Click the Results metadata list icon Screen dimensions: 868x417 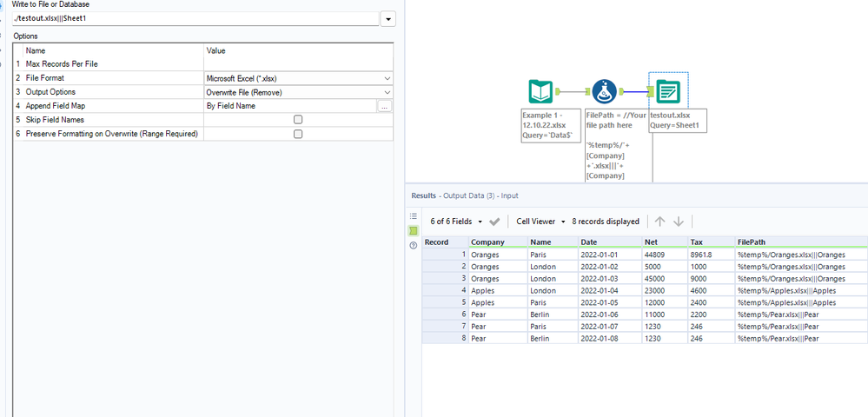pos(414,215)
